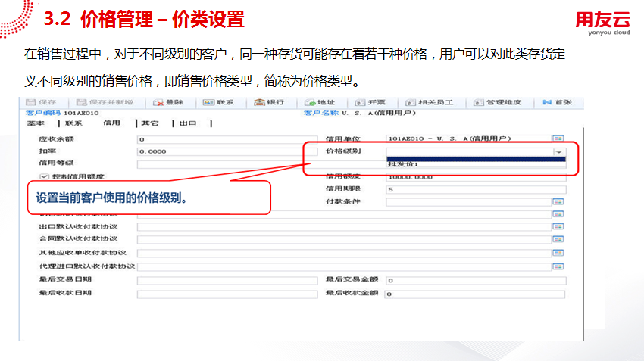Click the 客户名称 label text
Viewport: 644px width, 361px height.
pos(321,113)
